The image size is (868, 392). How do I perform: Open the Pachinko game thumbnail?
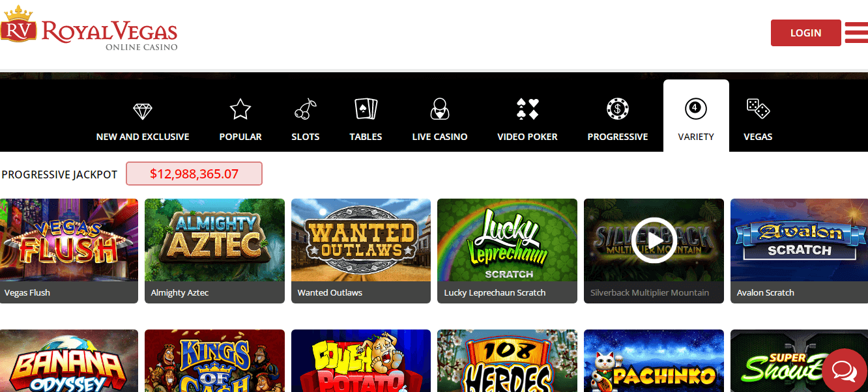pos(654,361)
